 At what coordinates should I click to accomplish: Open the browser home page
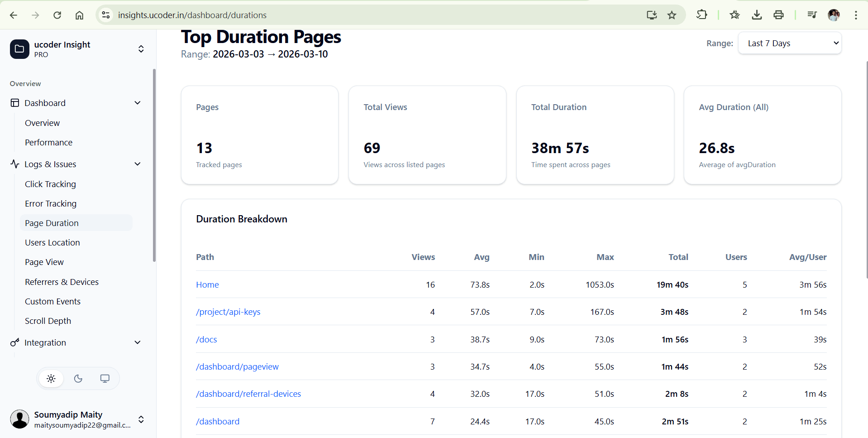point(79,15)
